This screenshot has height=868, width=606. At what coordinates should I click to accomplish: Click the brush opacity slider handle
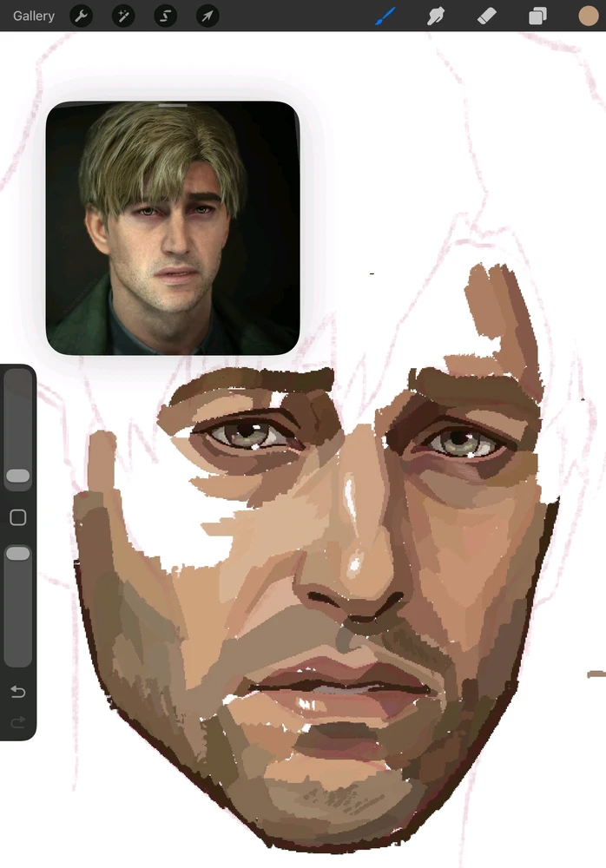click(x=18, y=553)
